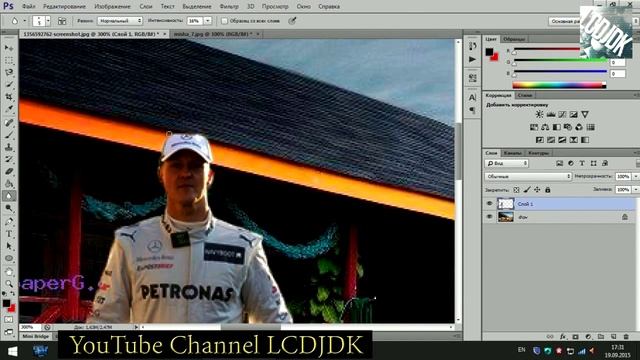
Task: Open Mini Bridge panel tab
Action: [36, 336]
